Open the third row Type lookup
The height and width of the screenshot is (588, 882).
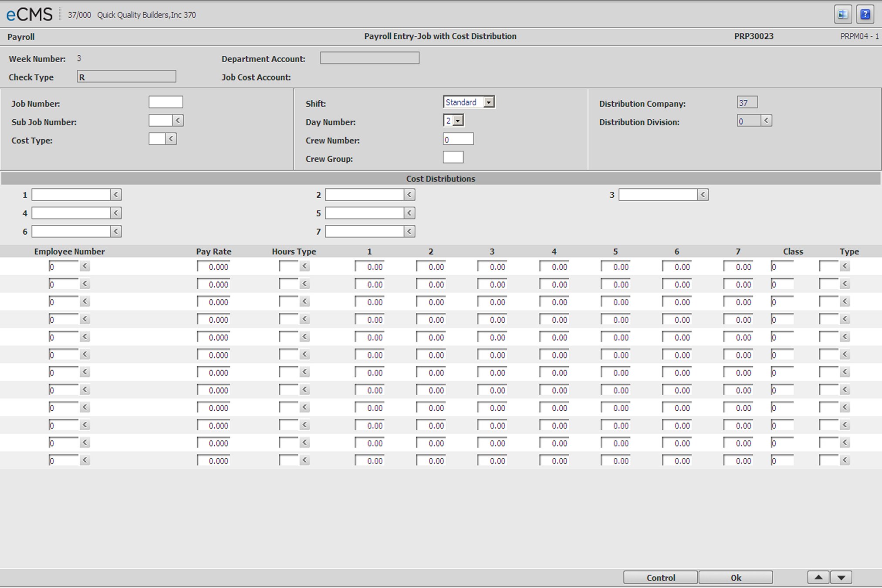pyautogui.click(x=845, y=301)
